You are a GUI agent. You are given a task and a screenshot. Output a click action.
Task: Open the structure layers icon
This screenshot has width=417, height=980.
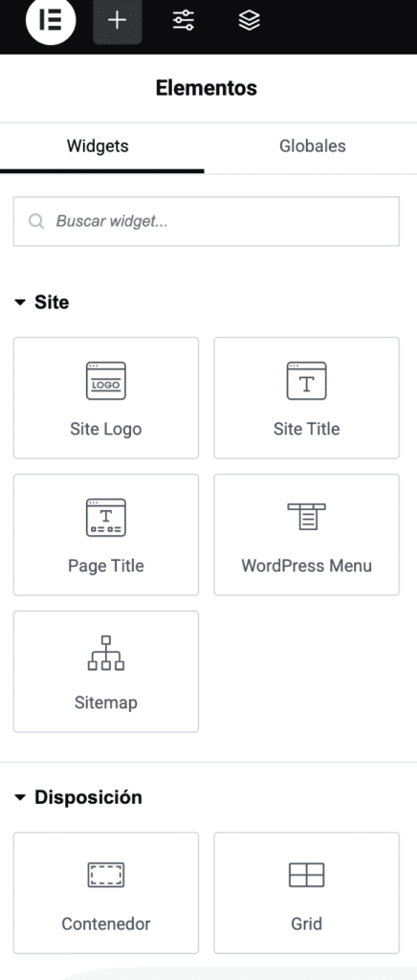[x=249, y=21]
